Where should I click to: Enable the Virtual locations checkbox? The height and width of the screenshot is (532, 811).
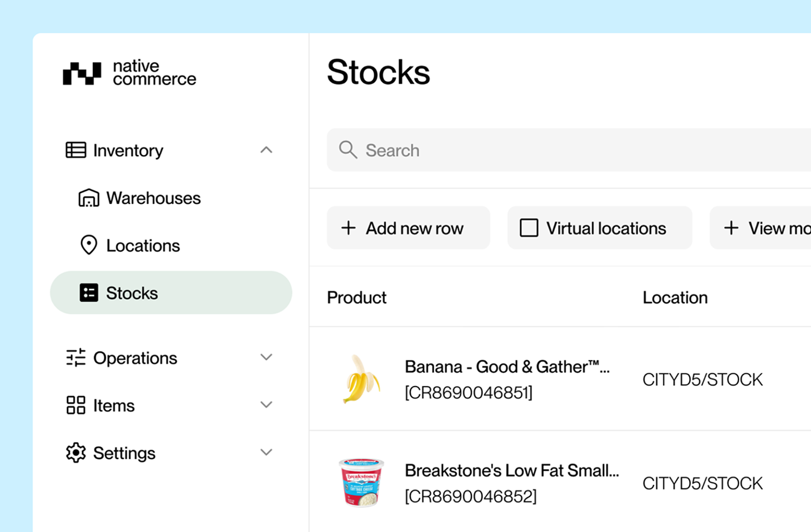coord(529,228)
